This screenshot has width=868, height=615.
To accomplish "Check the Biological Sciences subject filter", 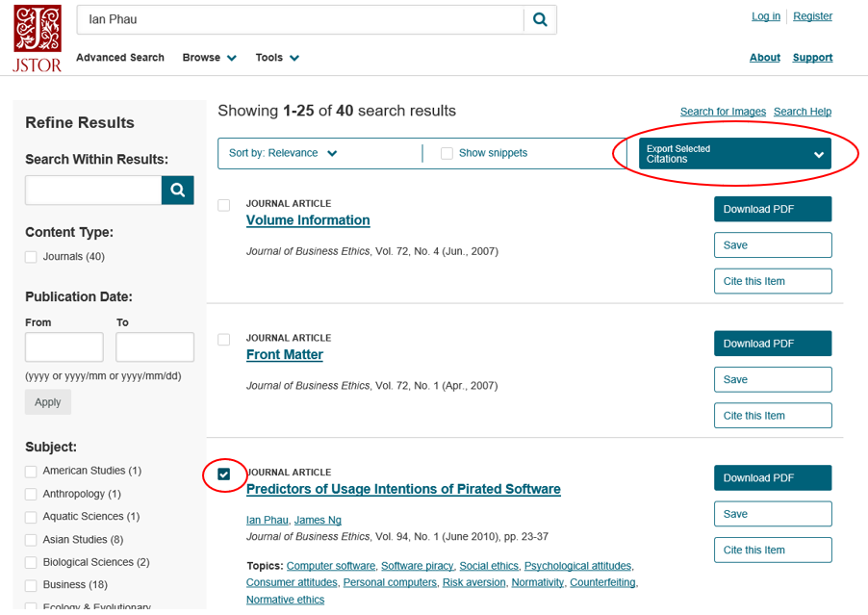I will 31,562.
